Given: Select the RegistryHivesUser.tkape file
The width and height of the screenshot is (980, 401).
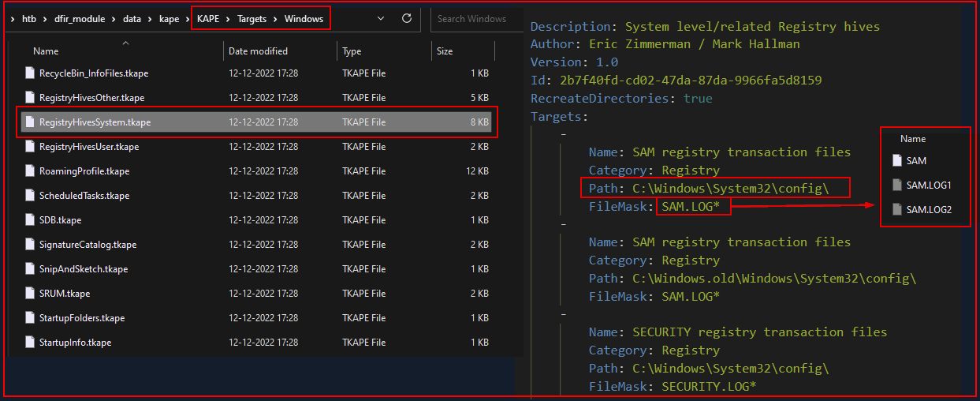Looking at the screenshot, I should coord(88,147).
